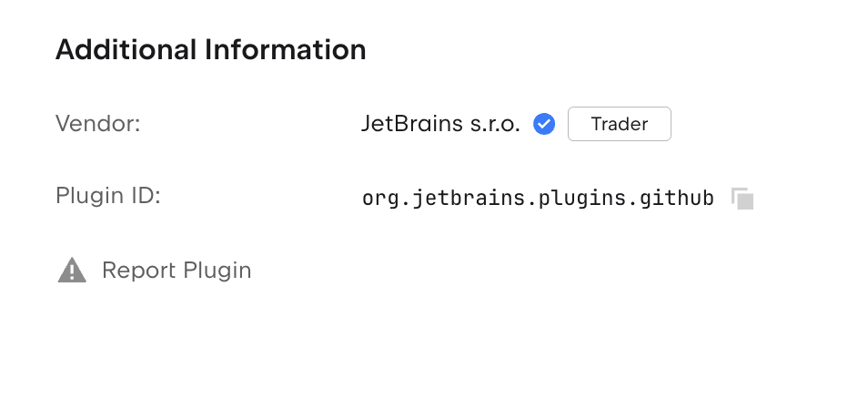Click the org.jetbrains.plugins.github plugin ID text

(538, 198)
